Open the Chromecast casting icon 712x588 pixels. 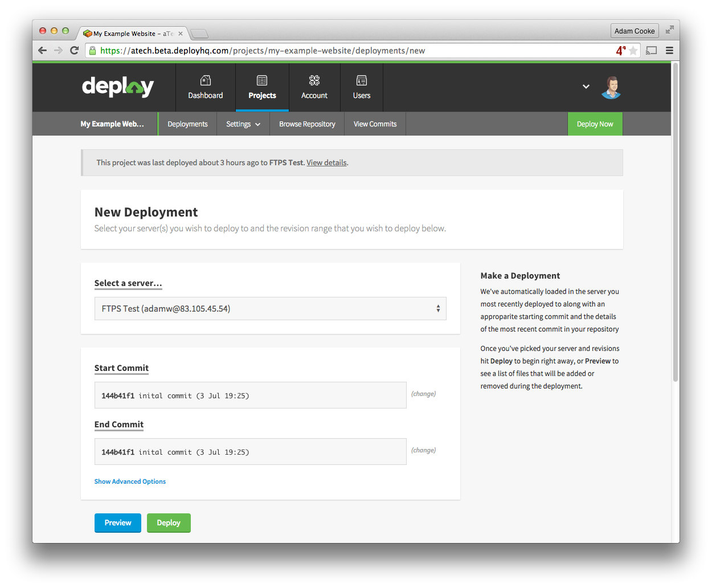(651, 50)
